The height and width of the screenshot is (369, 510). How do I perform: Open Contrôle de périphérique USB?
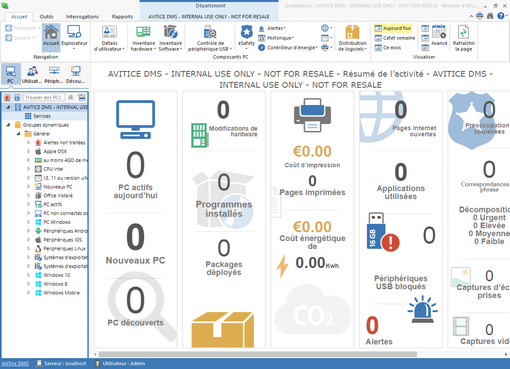coord(210,38)
